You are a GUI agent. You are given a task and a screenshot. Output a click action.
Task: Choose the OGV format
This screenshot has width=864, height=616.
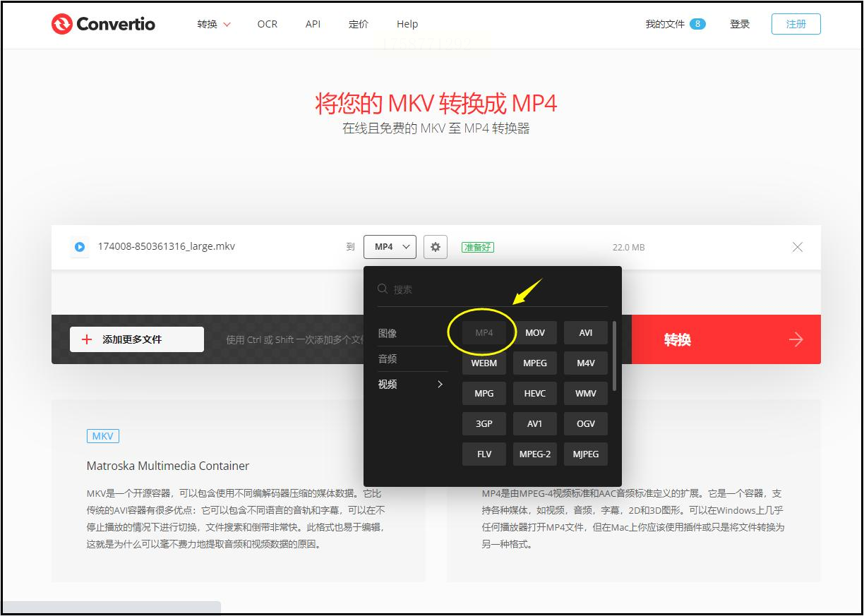586,424
